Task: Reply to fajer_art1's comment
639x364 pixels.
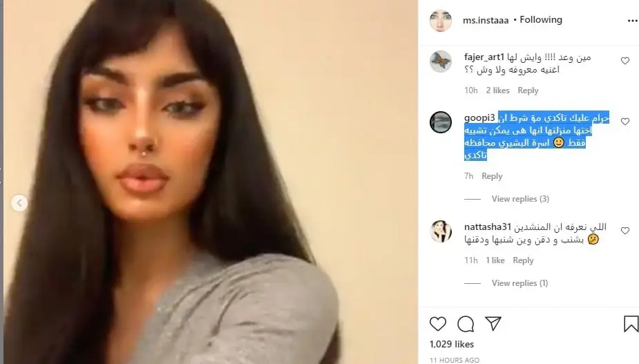Action: click(528, 90)
